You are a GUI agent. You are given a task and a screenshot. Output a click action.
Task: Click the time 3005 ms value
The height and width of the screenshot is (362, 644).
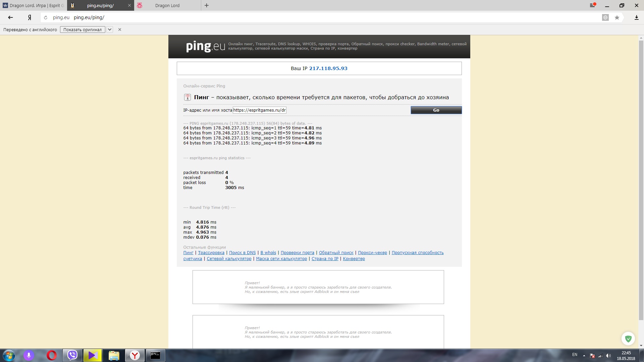[x=234, y=188]
